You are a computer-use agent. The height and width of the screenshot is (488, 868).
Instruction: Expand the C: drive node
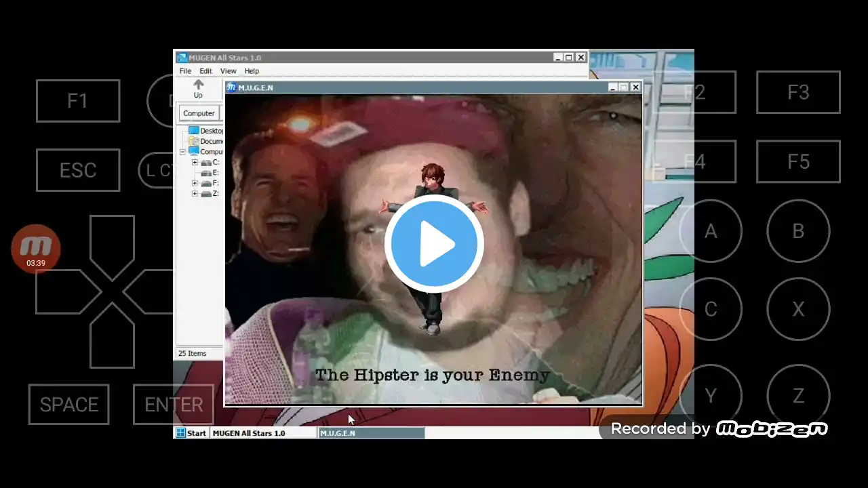195,162
